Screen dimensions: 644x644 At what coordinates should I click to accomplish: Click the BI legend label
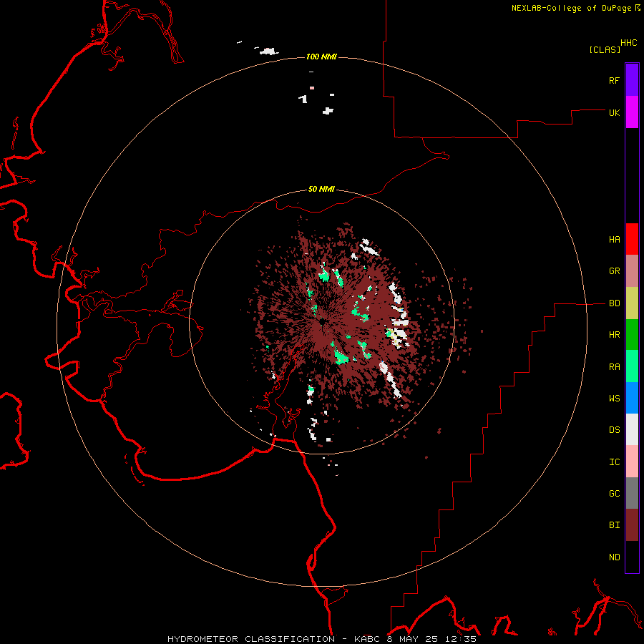pyautogui.click(x=614, y=525)
